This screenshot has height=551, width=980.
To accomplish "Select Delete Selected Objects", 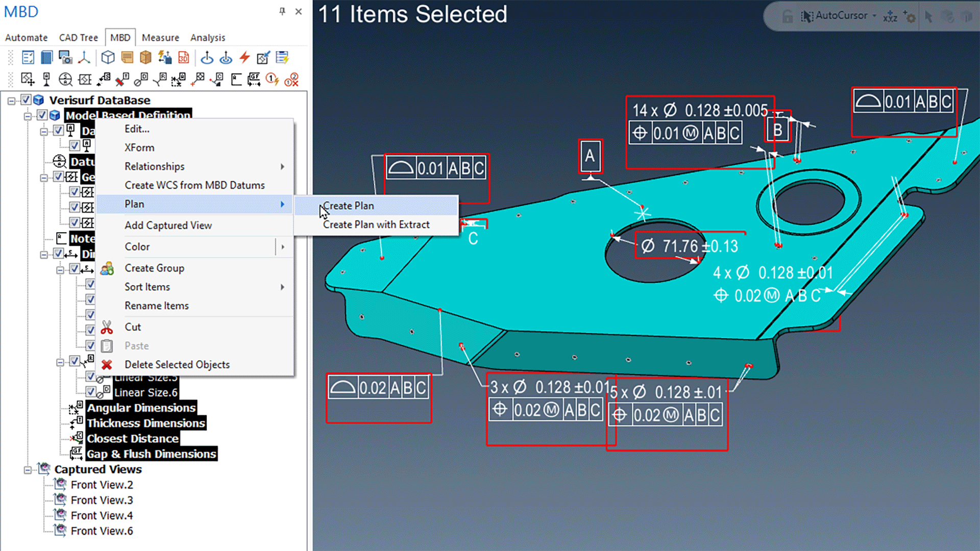I will [194, 365].
